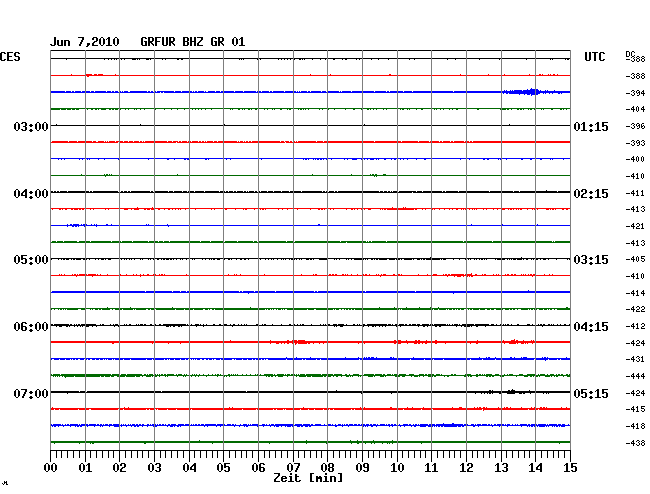
Task: Click the Zeit [min] axis title
Action: [x=308, y=478]
